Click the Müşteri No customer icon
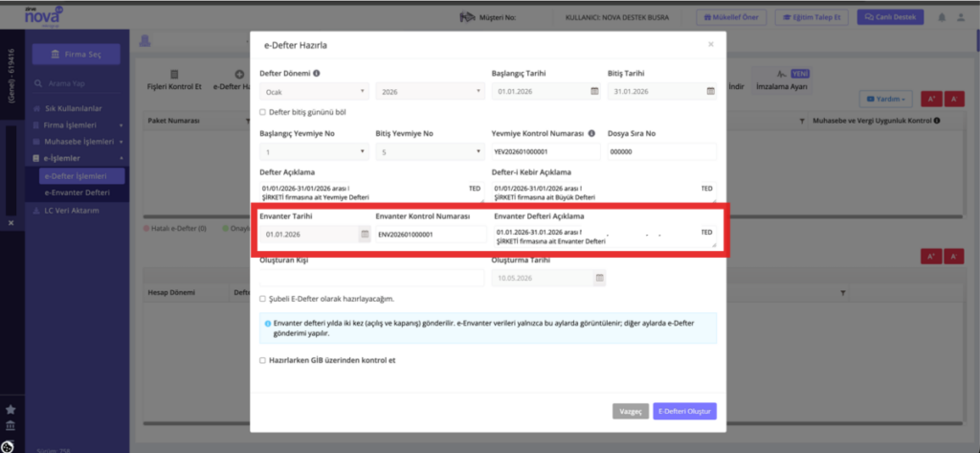The width and height of the screenshot is (980, 453). (466, 17)
